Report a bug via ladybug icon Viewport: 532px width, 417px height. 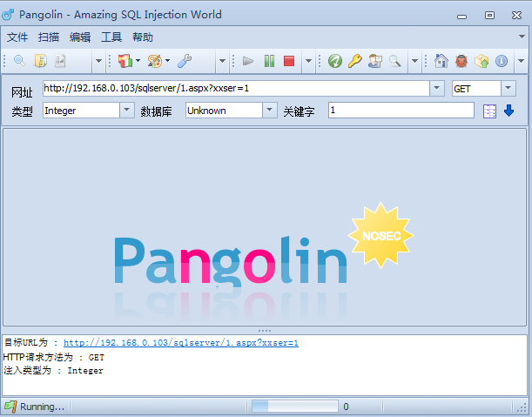[461, 61]
